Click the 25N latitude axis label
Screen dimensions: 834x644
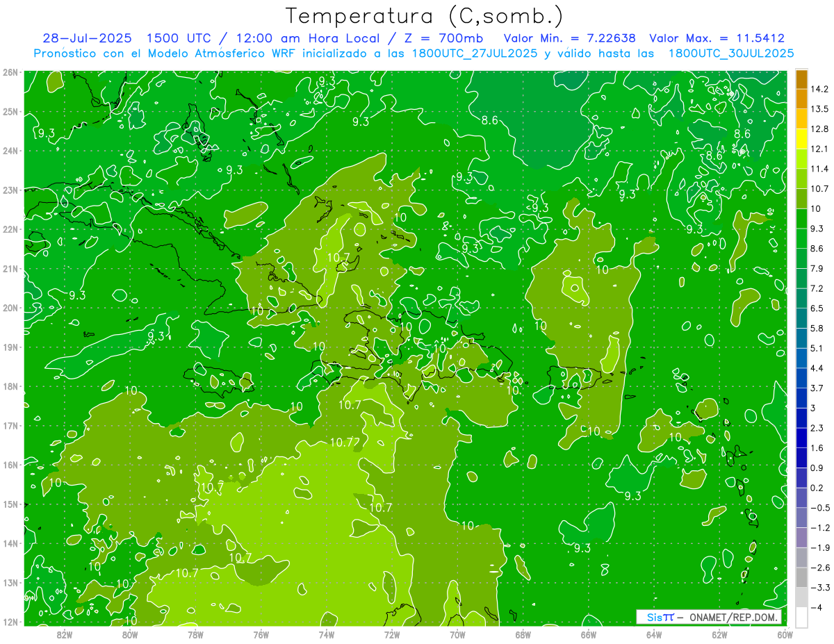point(10,112)
